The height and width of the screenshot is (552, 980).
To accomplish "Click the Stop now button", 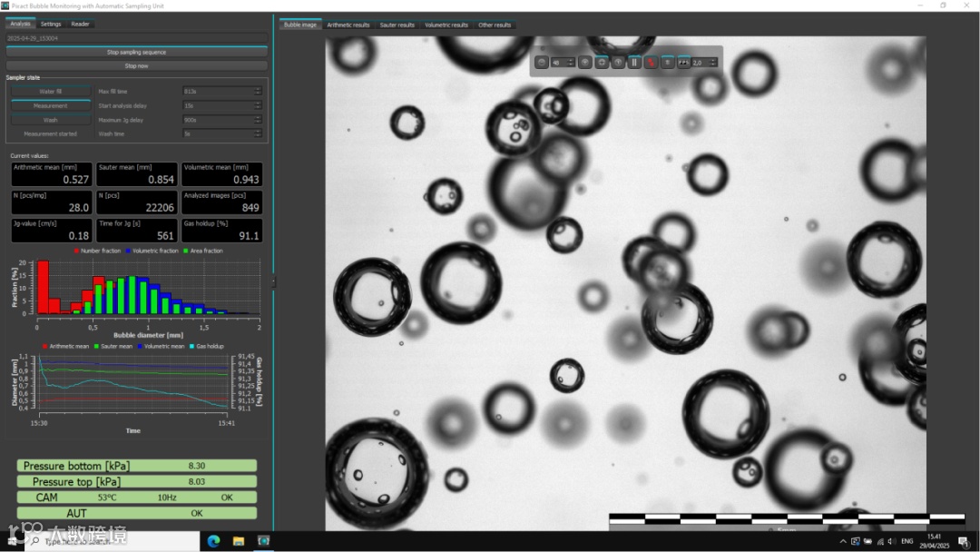I will click(x=136, y=65).
